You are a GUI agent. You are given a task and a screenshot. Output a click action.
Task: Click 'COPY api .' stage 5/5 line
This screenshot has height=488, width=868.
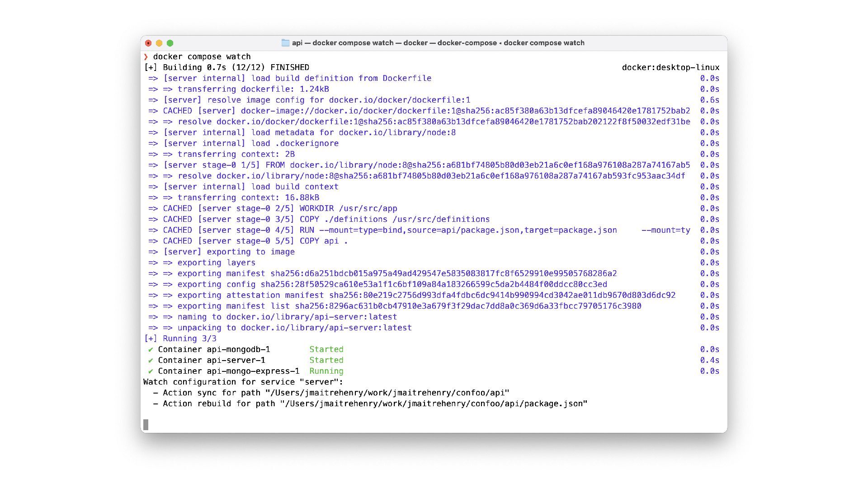[248, 241]
